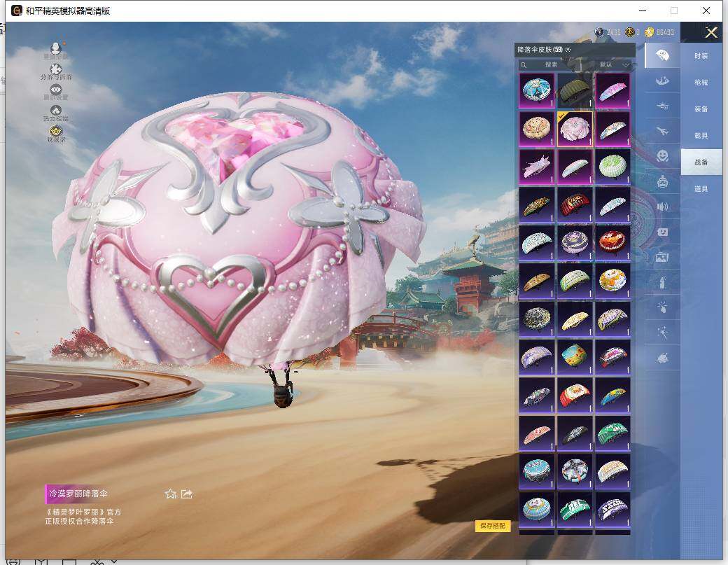Select the planet category icon in sidebar
The image size is (728, 565).
coord(662,358)
